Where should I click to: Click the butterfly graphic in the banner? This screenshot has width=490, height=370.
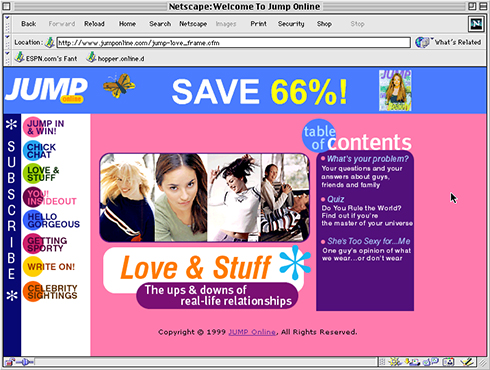point(119,86)
